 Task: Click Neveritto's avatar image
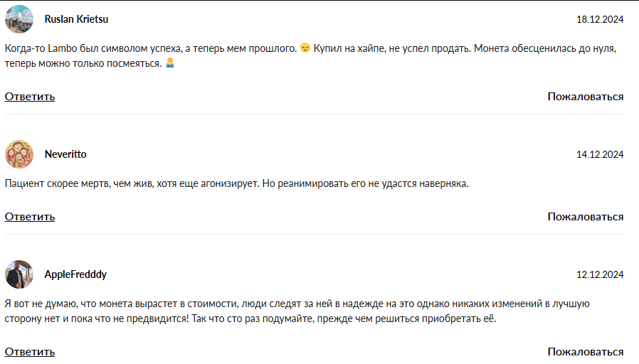click(19, 154)
